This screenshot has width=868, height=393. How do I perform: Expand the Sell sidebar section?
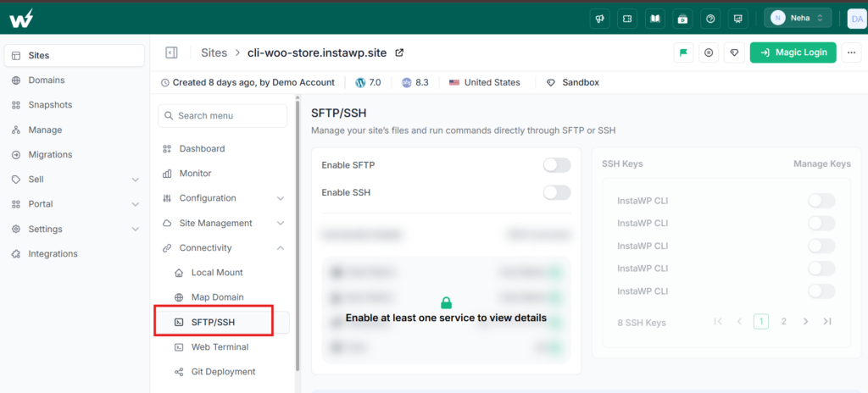click(x=136, y=180)
